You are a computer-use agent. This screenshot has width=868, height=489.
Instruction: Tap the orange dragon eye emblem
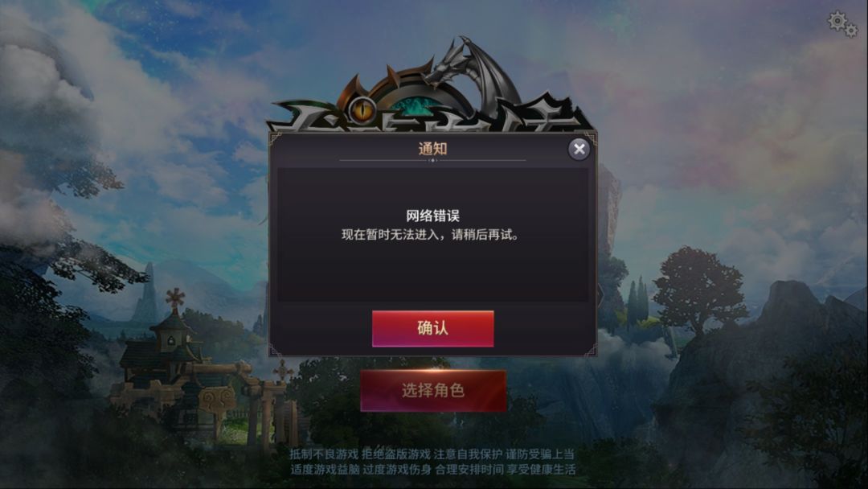(x=363, y=109)
